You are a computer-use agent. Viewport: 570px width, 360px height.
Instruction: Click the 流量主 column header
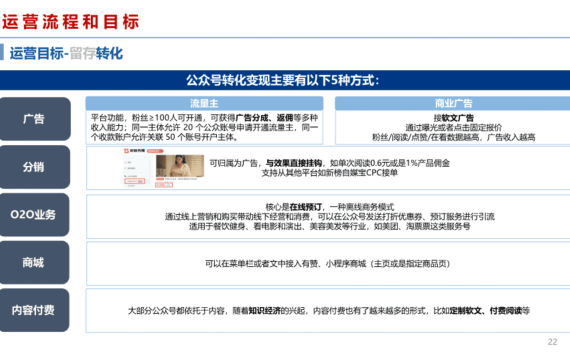point(204,103)
